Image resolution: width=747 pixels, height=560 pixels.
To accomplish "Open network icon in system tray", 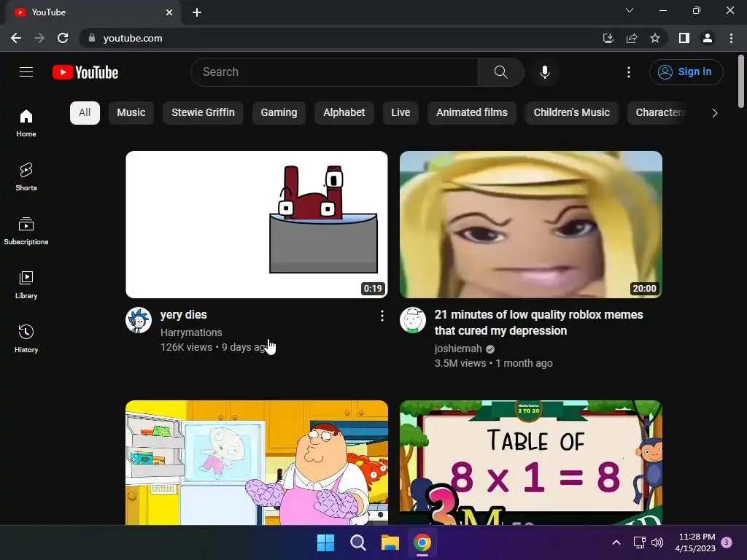I will [639, 542].
